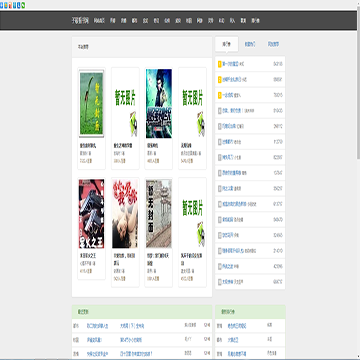
Task: Click last green icon in top-left toolbar
Action: [x=23, y=5]
